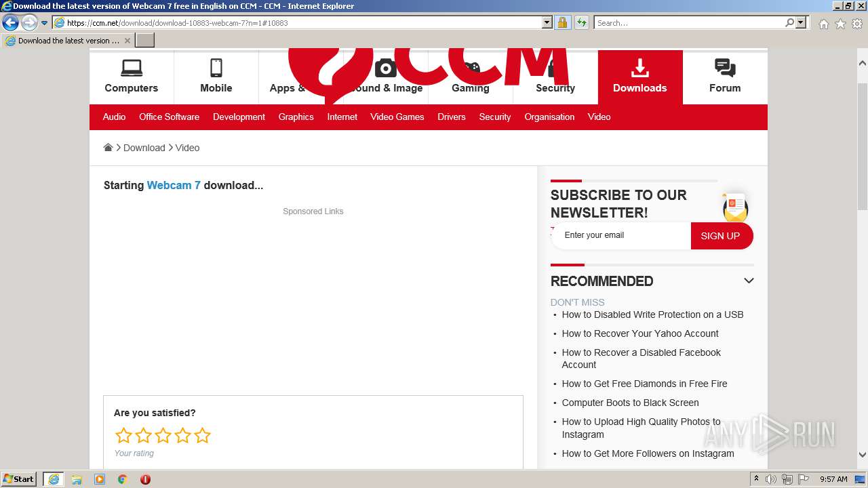Collapse the Recommended section chevron
This screenshot has height=488, width=868.
point(749,281)
